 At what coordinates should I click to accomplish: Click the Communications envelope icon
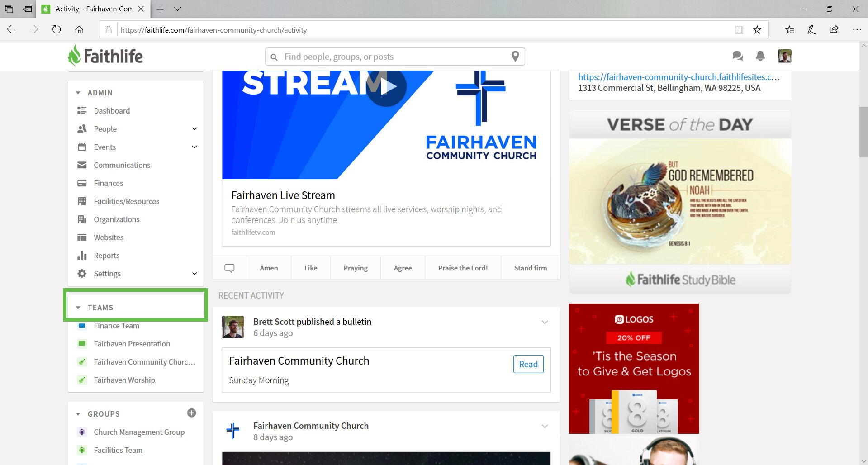click(x=82, y=165)
